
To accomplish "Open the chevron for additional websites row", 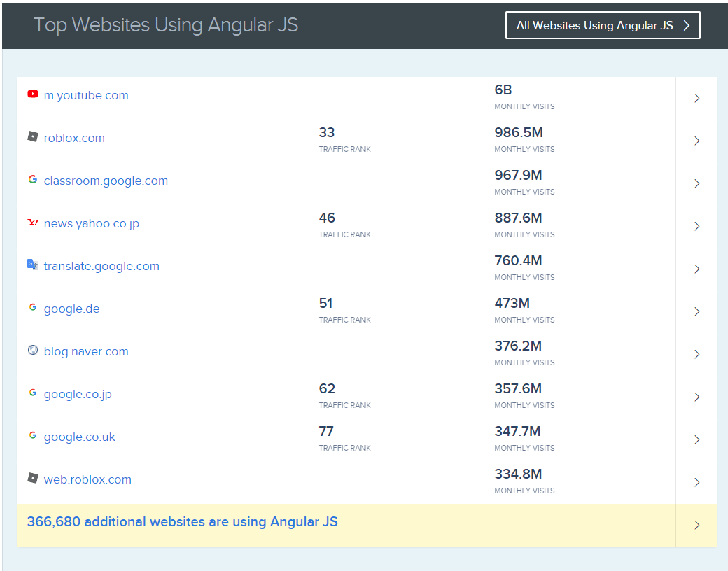I will click(696, 525).
